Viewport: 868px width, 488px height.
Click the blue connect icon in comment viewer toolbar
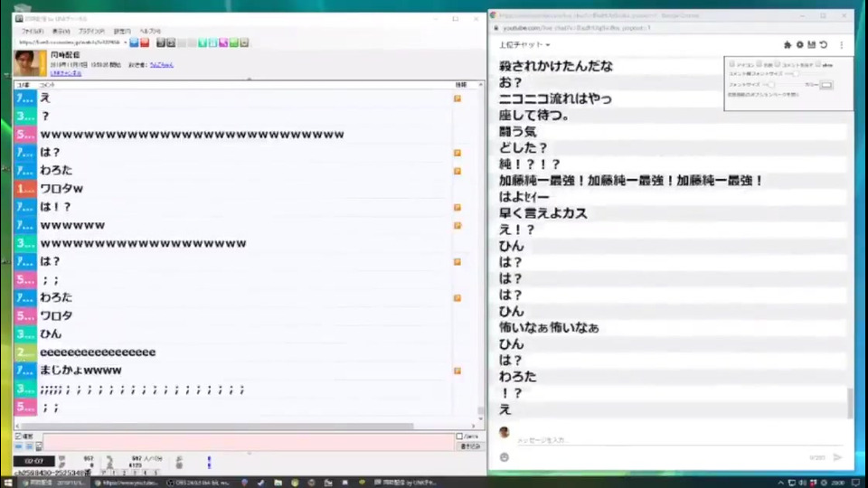click(134, 42)
